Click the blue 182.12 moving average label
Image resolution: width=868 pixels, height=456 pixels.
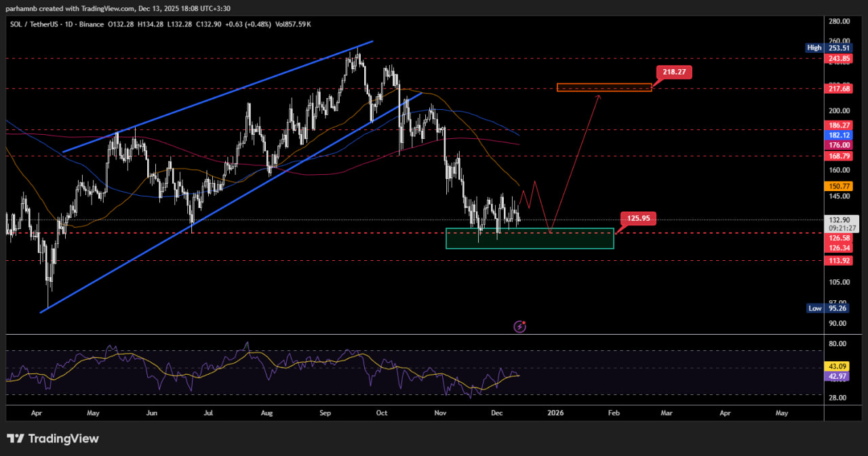[x=837, y=136]
